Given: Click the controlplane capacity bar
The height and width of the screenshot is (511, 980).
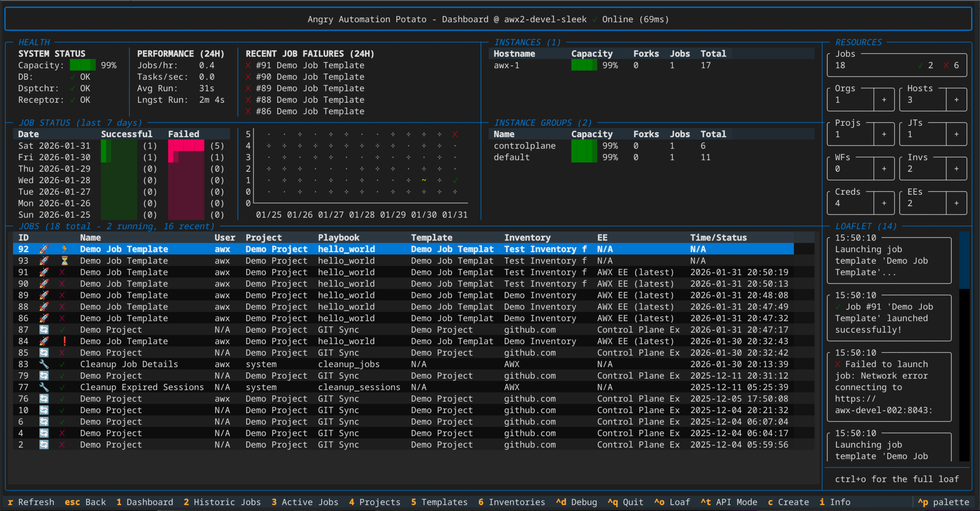Looking at the screenshot, I should tap(584, 146).
